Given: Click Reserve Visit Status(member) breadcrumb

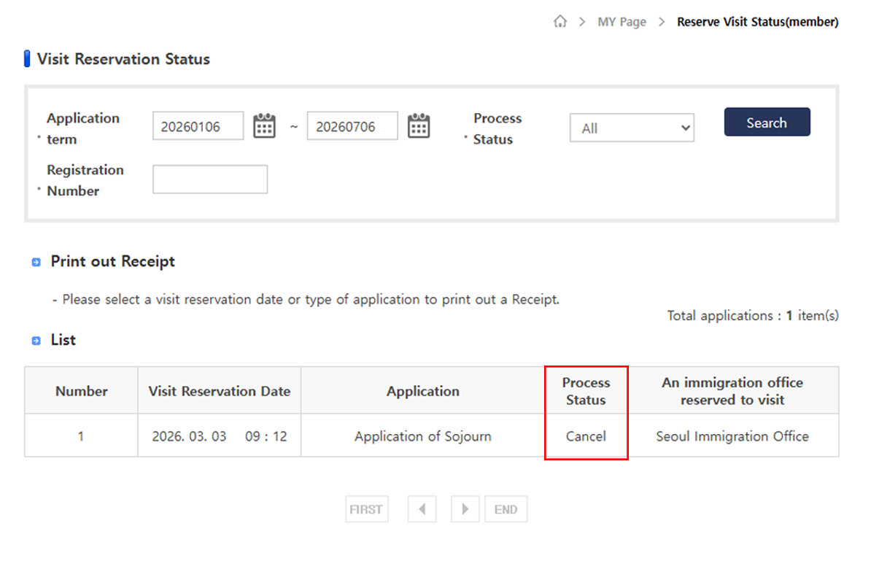Looking at the screenshot, I should 757,22.
